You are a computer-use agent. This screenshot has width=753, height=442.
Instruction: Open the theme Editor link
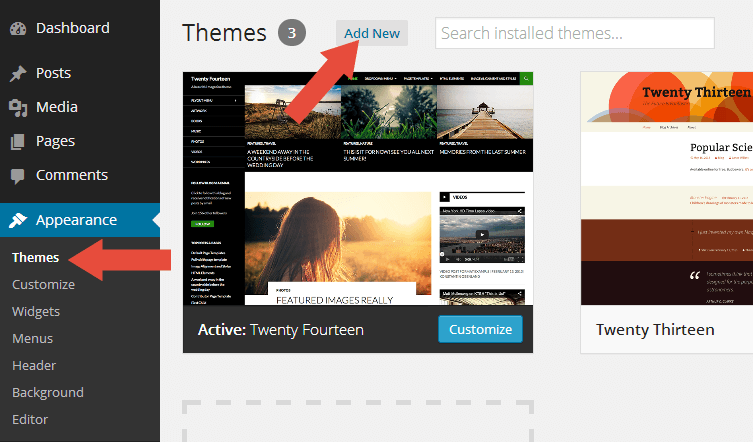coord(30,420)
